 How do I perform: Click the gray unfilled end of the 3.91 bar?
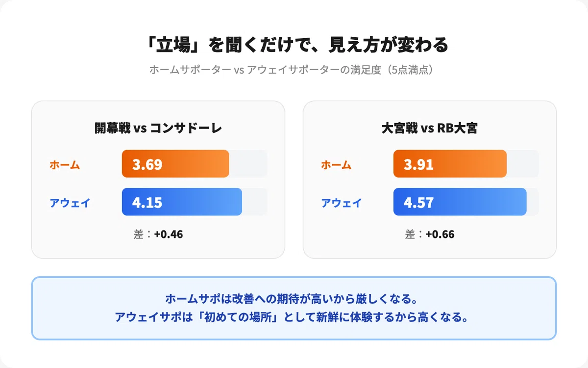(x=523, y=164)
